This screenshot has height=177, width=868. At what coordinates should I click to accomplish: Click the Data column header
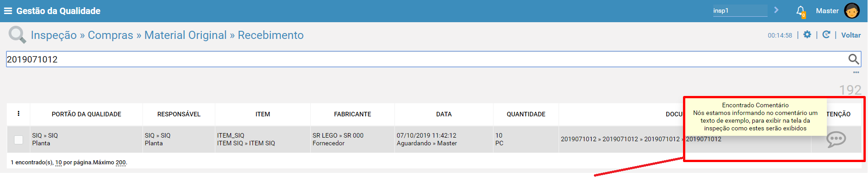coord(444,114)
